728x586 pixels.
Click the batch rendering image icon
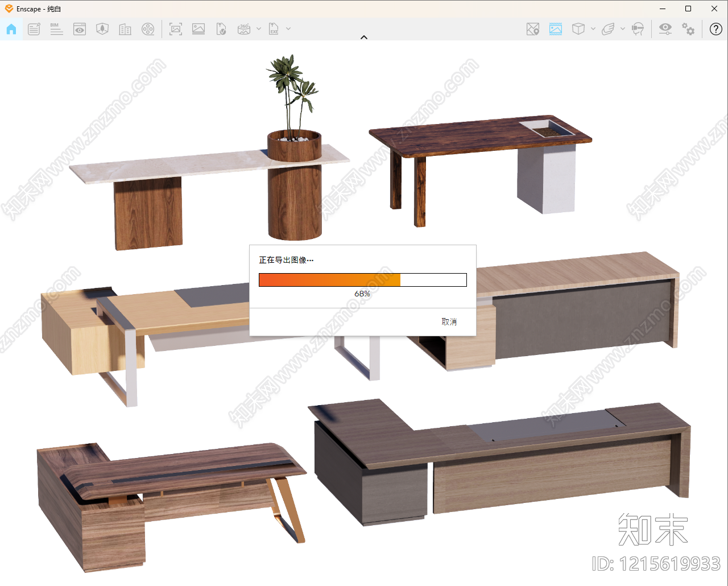point(198,29)
